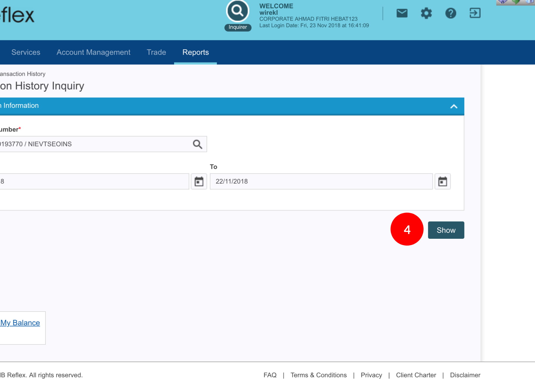Open the Terms & Conditions link
The height and width of the screenshot is (392, 535).
318,375
